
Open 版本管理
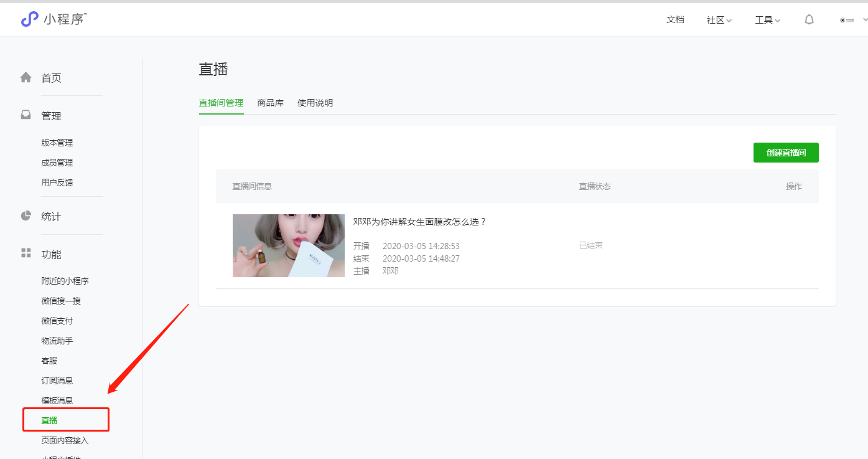[x=57, y=143]
